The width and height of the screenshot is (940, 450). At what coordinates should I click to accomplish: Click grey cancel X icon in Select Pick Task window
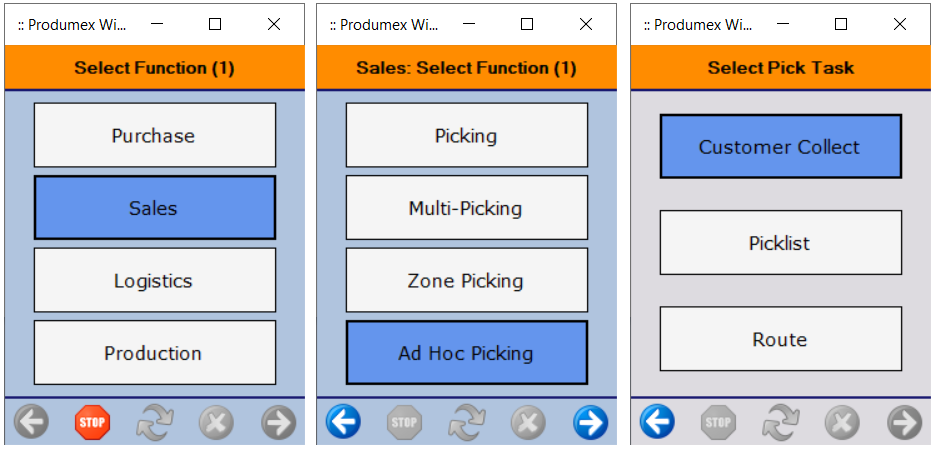842,423
